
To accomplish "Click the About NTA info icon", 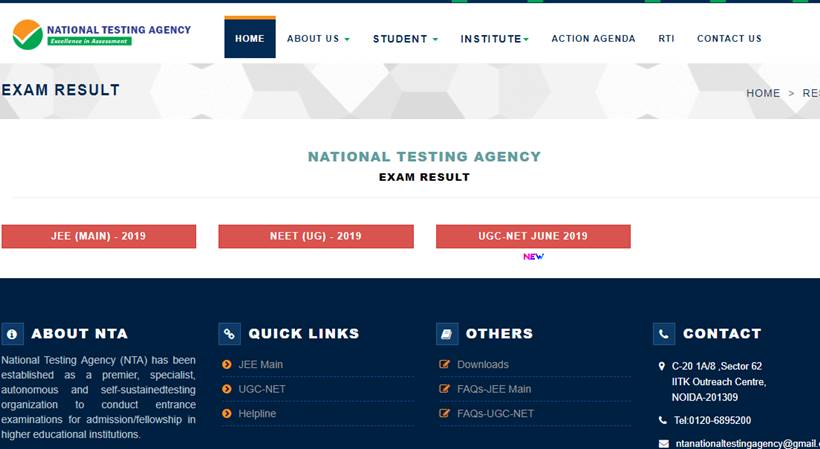I will pyautogui.click(x=12, y=334).
